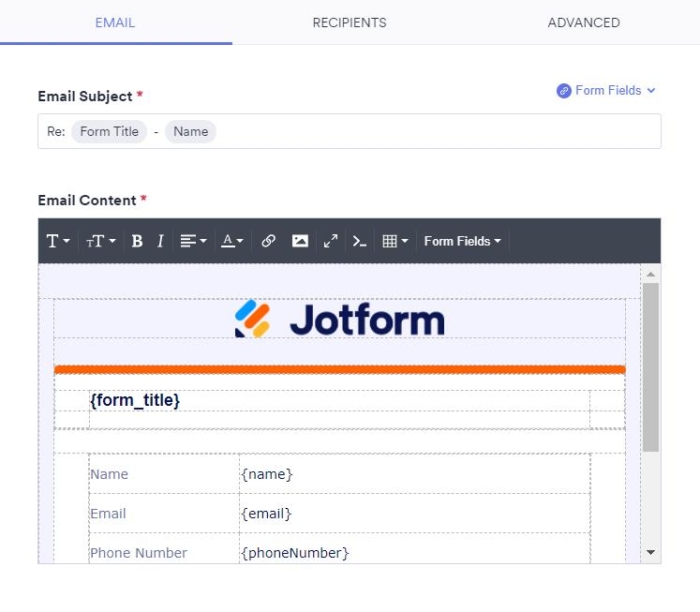The image size is (700, 612).
Task: Click inside the Email Subject input field
Action: coord(350,131)
